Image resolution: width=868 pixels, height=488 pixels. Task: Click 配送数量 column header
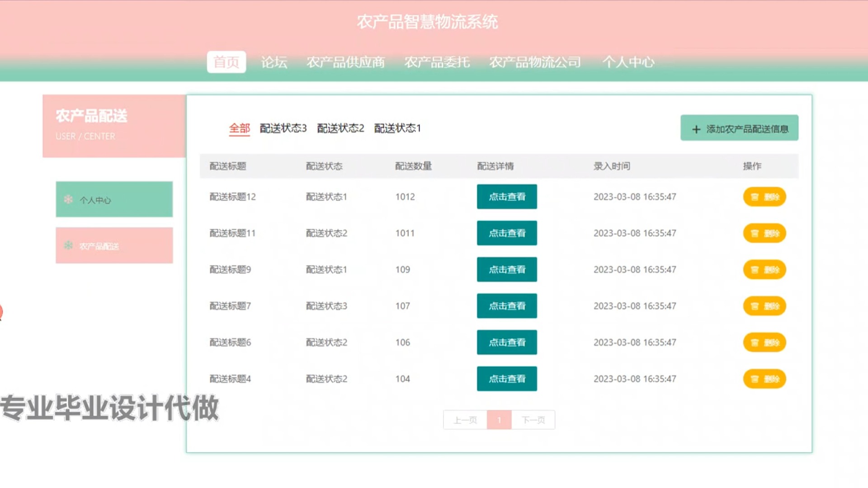point(413,166)
